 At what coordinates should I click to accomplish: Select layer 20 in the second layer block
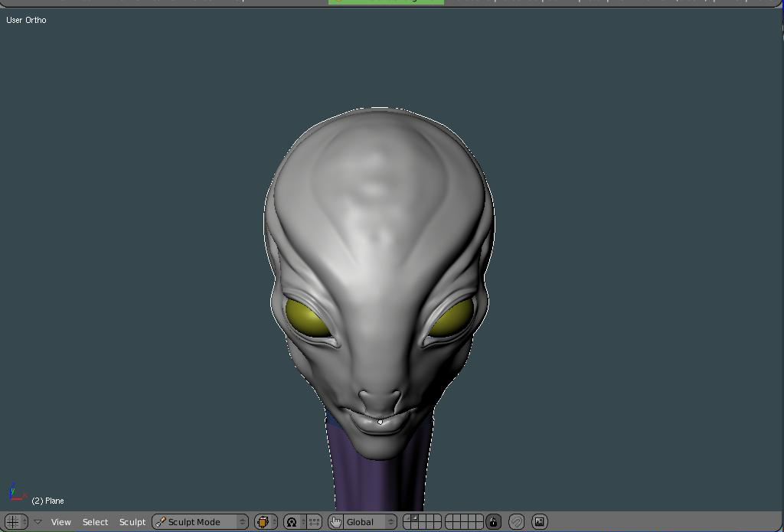point(479,526)
